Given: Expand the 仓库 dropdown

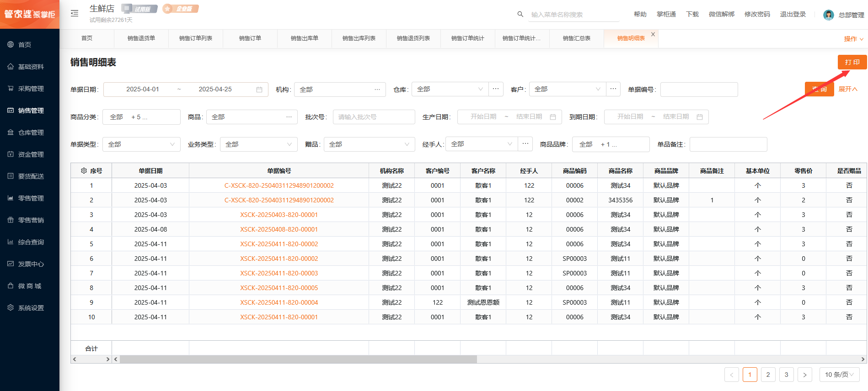Looking at the screenshot, I should pyautogui.click(x=450, y=89).
